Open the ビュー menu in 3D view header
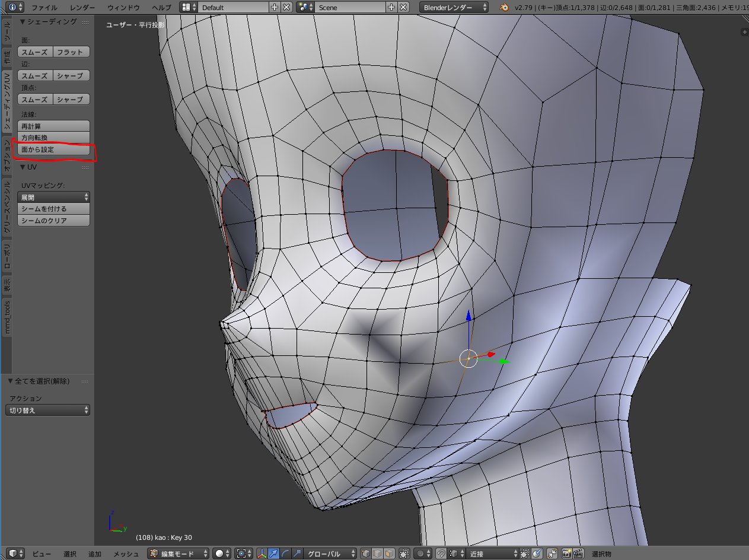 (42, 553)
